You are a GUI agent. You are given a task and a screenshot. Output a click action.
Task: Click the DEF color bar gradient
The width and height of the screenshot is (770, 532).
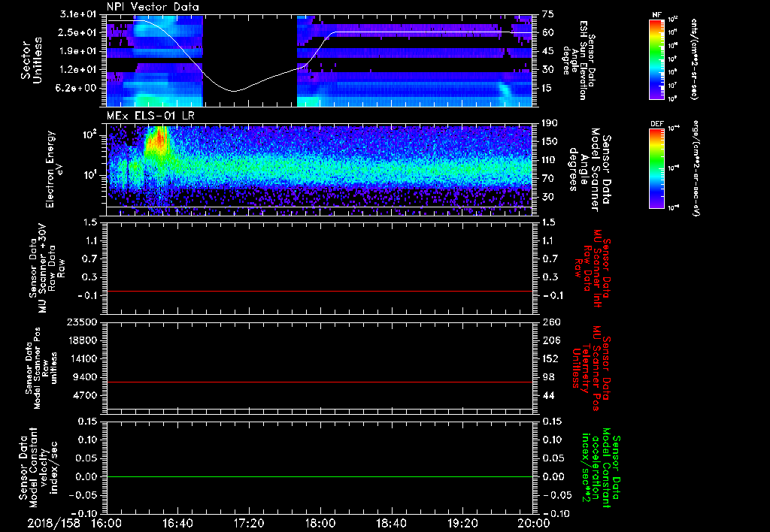pyautogui.click(x=657, y=168)
